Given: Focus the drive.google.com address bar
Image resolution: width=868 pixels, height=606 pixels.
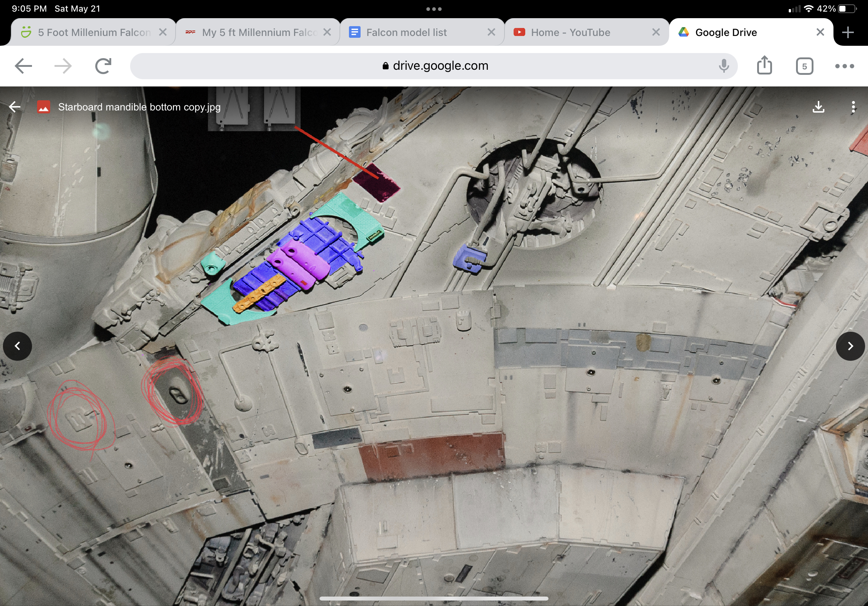Looking at the screenshot, I should 434,66.
